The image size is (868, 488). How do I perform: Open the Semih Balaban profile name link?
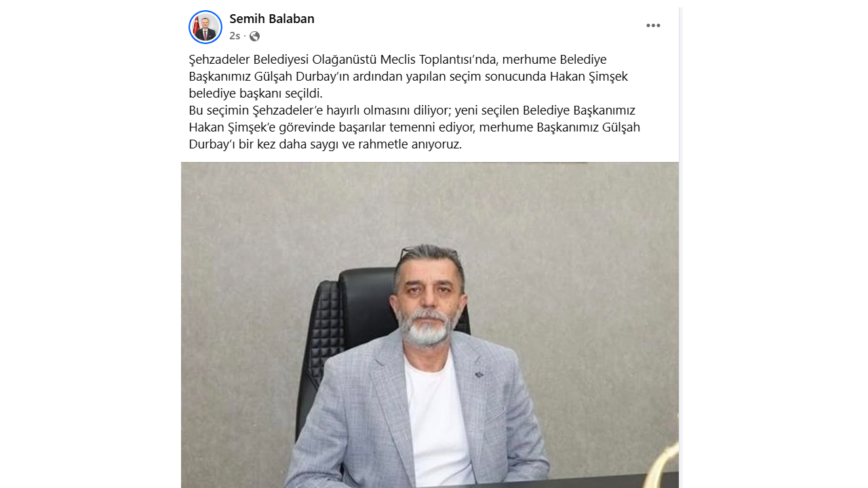click(272, 19)
